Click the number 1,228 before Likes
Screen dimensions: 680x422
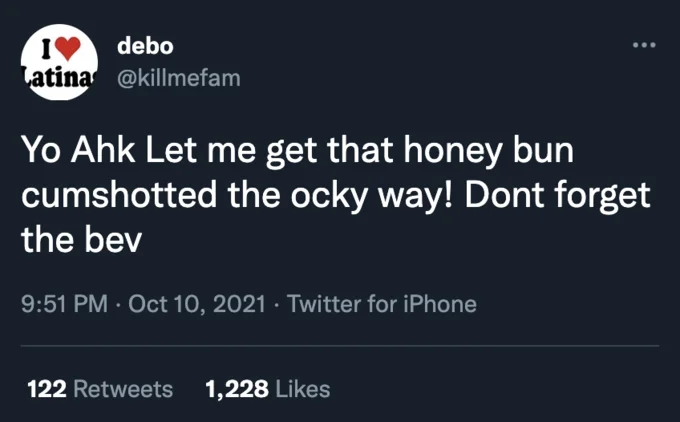click(x=237, y=389)
